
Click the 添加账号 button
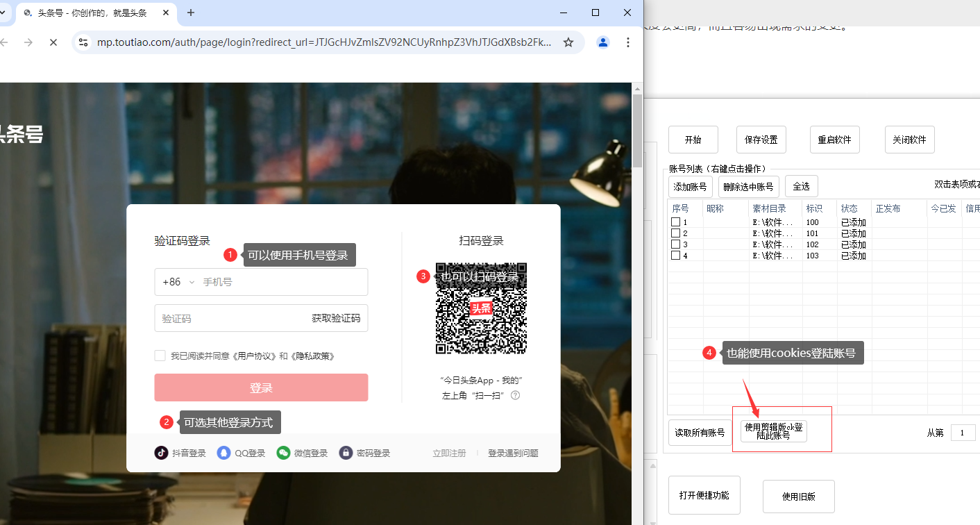tap(691, 187)
